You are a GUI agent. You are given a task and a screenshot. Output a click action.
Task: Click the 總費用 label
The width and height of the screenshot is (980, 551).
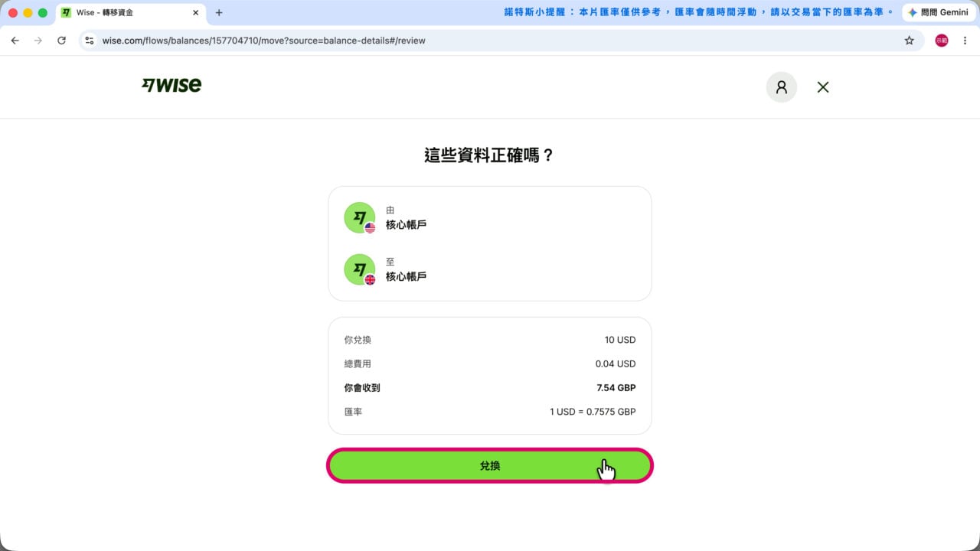click(358, 364)
